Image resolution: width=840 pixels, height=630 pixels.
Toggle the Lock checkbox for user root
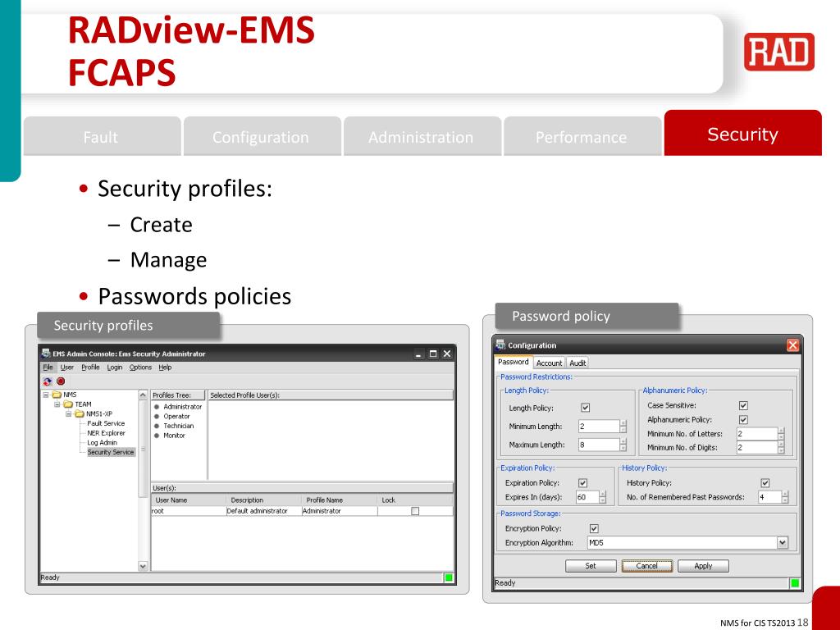pyautogui.click(x=415, y=511)
